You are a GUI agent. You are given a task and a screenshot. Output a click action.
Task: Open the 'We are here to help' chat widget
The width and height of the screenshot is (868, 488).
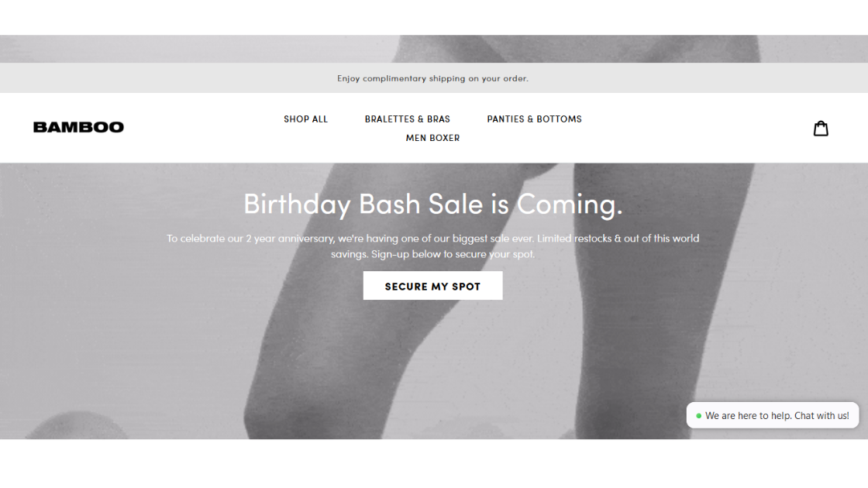click(772, 415)
